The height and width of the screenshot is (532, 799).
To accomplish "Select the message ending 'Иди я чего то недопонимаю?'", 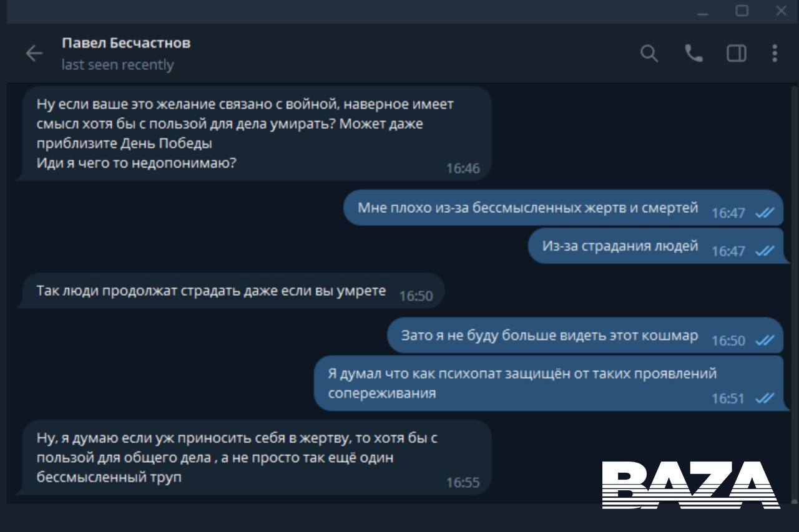I will [x=255, y=133].
